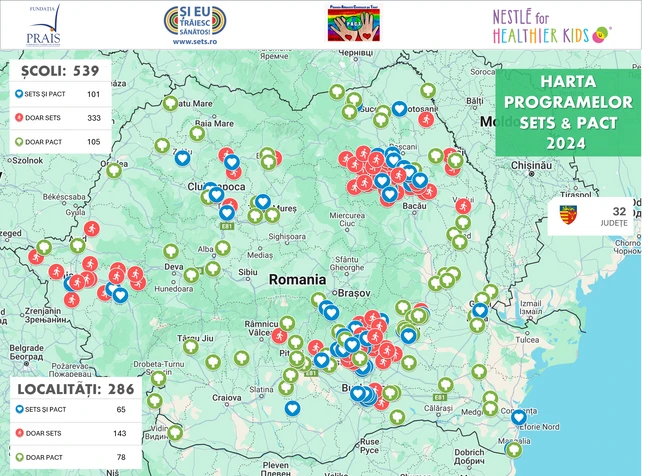Select the blue heart marker near Eforie Nord
The width and height of the screenshot is (650, 476).
click(x=519, y=418)
